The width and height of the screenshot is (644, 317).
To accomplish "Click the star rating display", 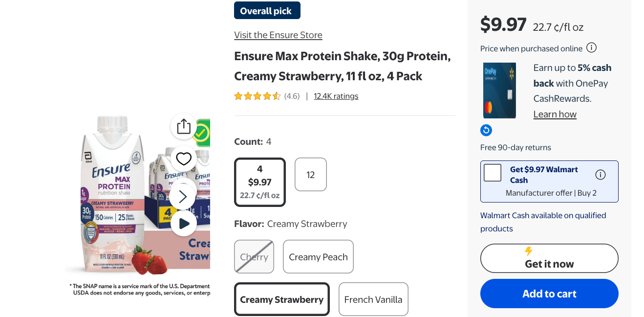I will point(258,96).
